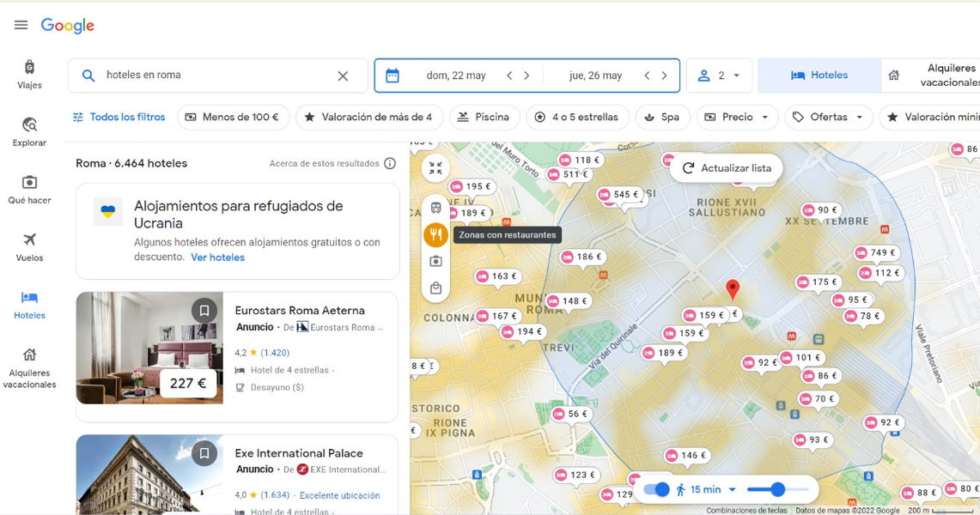
Task: Toggle Valoración de más de 4 filter
Action: [x=369, y=117]
